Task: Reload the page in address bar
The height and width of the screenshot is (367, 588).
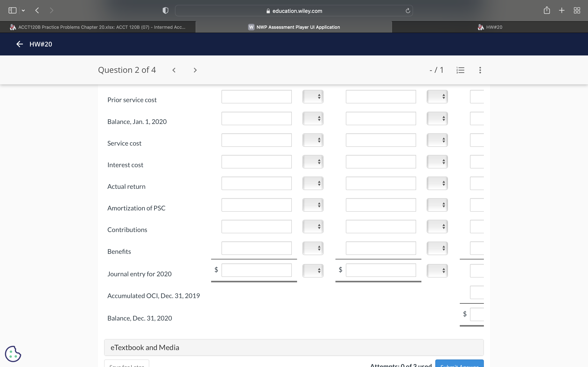Action: [x=408, y=11]
